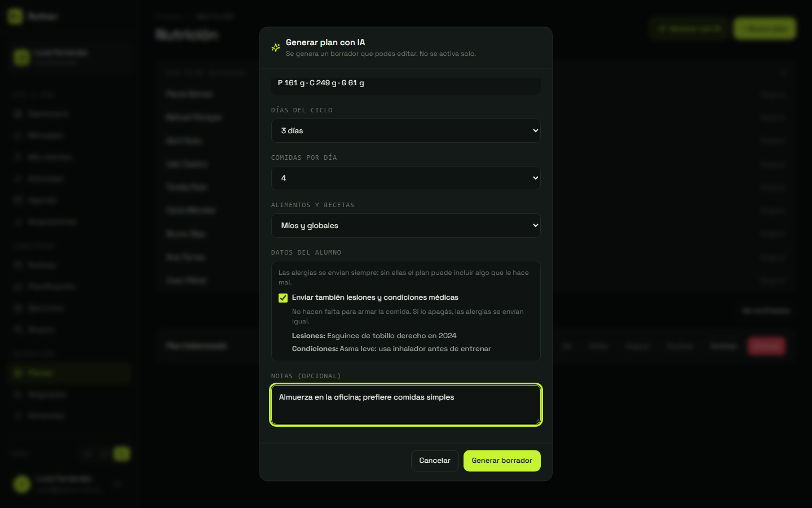Click Generar borrador to create the draft
Screen dimensions: 812x508
(x=502, y=461)
